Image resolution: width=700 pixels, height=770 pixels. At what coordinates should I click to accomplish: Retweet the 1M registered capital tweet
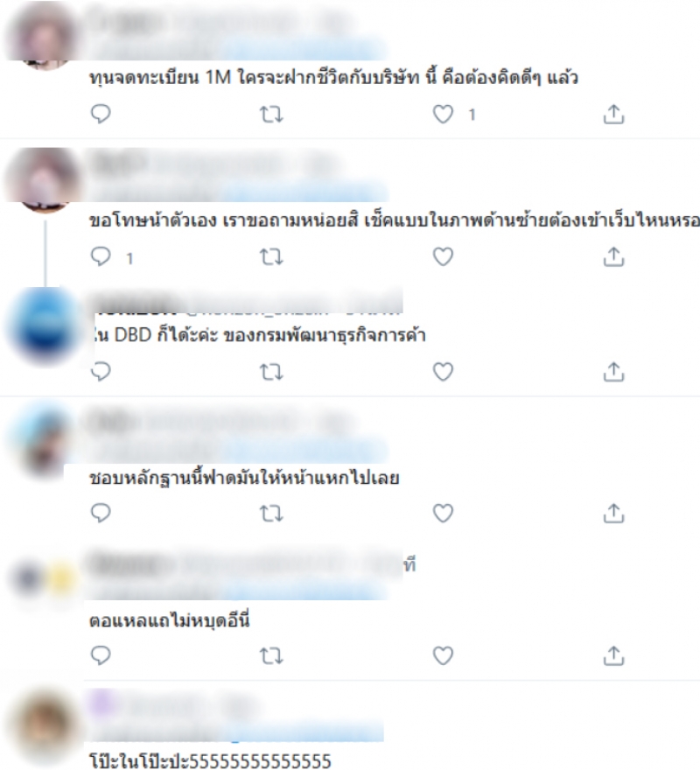(271, 115)
